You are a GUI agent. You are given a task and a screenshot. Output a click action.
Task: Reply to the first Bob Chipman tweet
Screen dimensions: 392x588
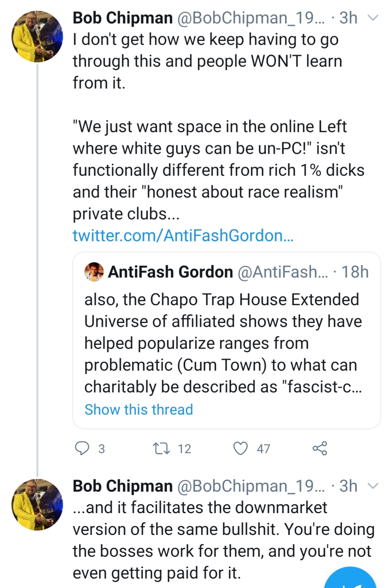82,448
